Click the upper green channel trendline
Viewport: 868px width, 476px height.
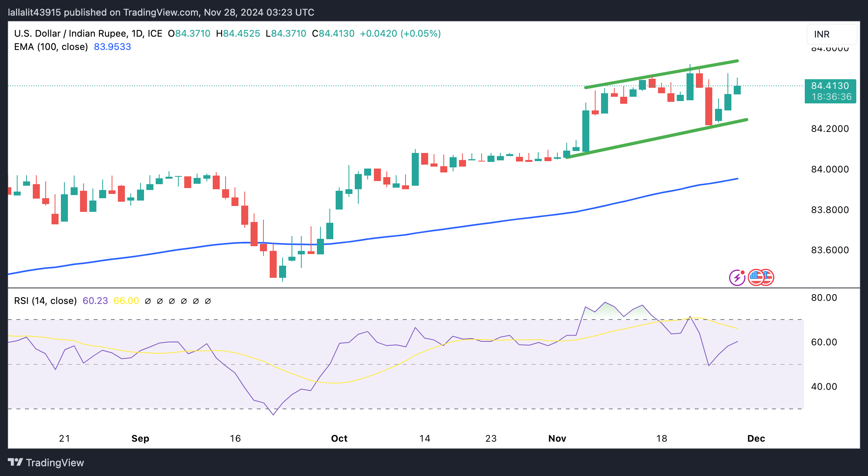(662, 74)
